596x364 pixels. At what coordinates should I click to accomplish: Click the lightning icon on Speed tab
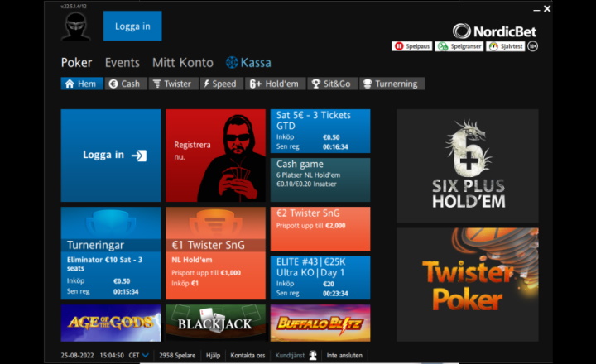point(206,84)
